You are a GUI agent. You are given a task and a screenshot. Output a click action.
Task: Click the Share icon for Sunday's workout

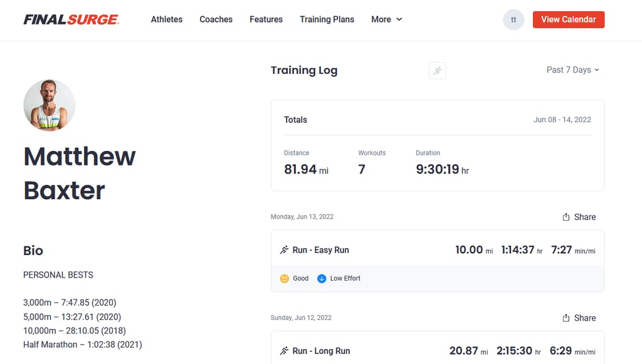pyautogui.click(x=567, y=318)
